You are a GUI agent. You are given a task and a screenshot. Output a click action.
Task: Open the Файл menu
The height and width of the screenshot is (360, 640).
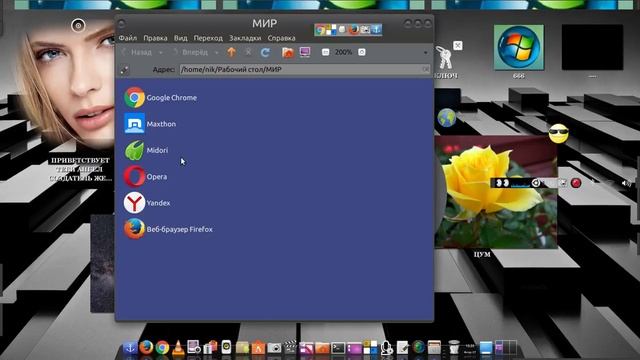[x=128, y=38]
